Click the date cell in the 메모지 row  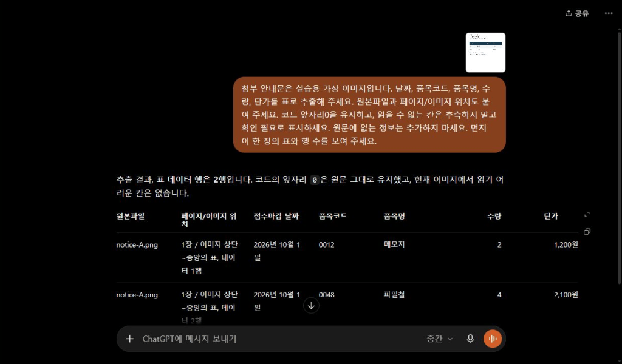(277, 251)
